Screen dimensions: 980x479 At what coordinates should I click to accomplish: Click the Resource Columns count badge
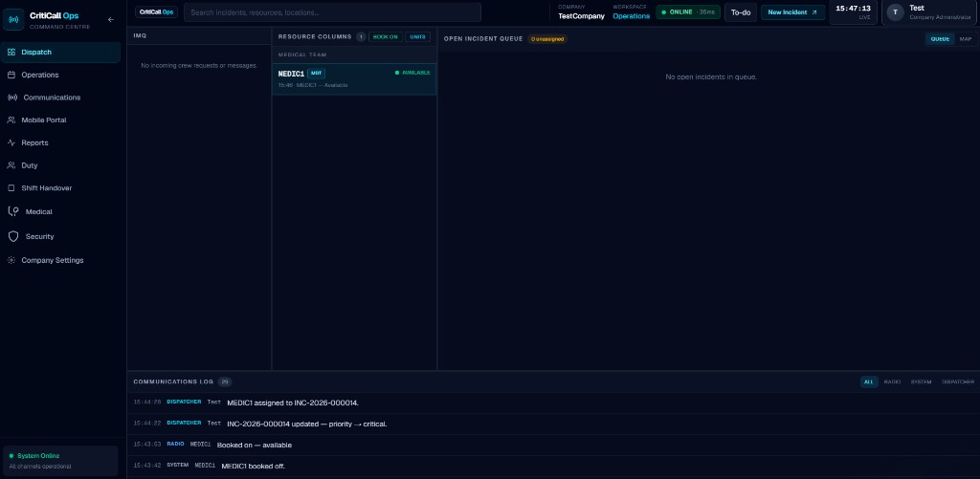(x=361, y=37)
